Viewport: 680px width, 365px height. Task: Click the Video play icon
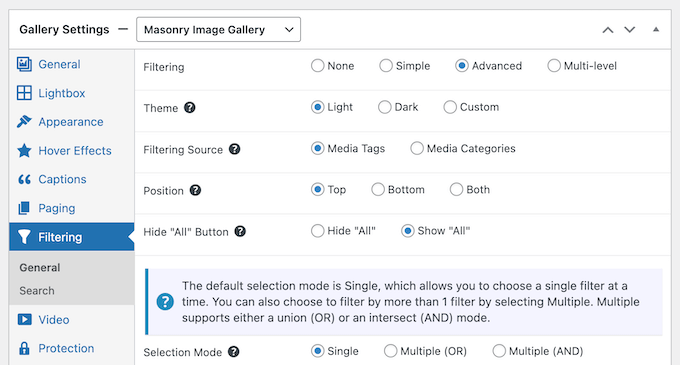point(24,319)
